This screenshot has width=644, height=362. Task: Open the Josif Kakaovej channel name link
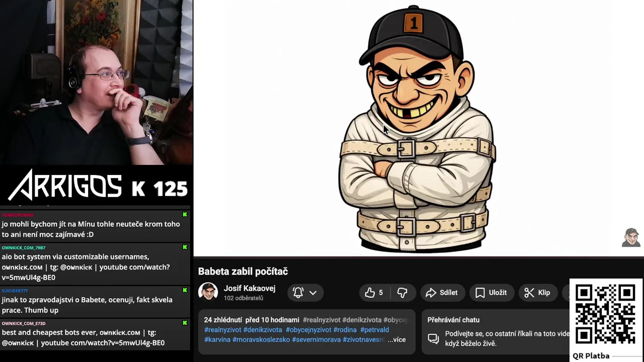pos(250,289)
